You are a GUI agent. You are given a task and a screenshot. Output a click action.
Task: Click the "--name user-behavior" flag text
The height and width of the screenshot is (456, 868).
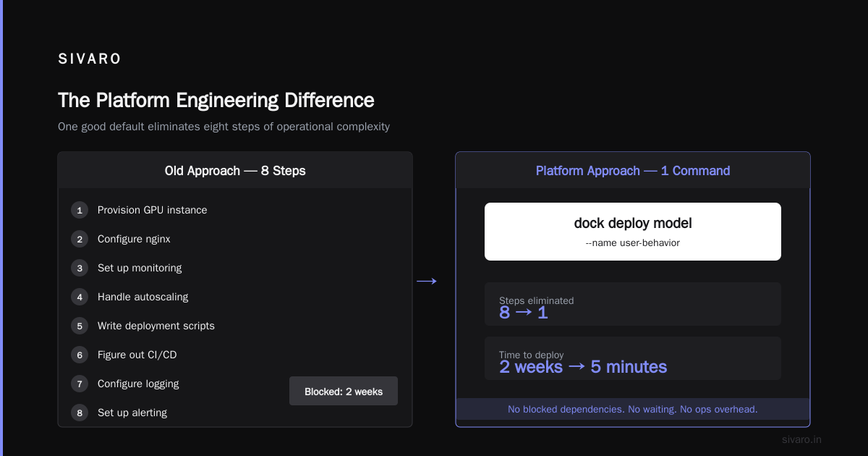[x=633, y=243]
